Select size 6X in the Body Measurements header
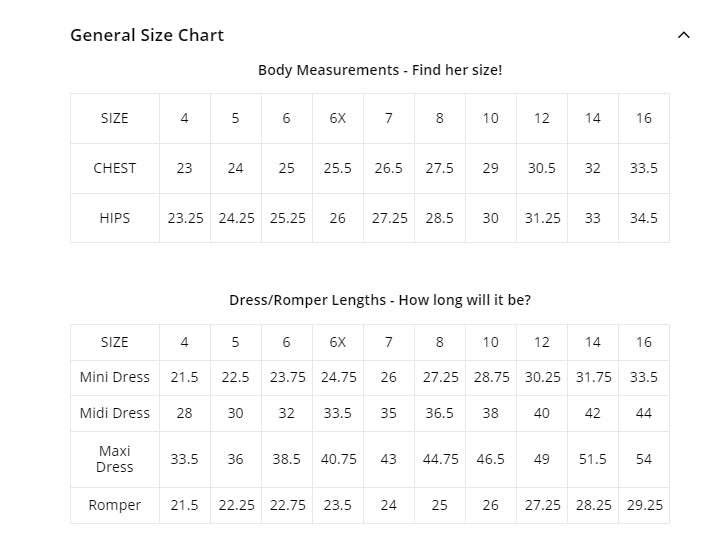This screenshot has width=711, height=557. tap(338, 118)
